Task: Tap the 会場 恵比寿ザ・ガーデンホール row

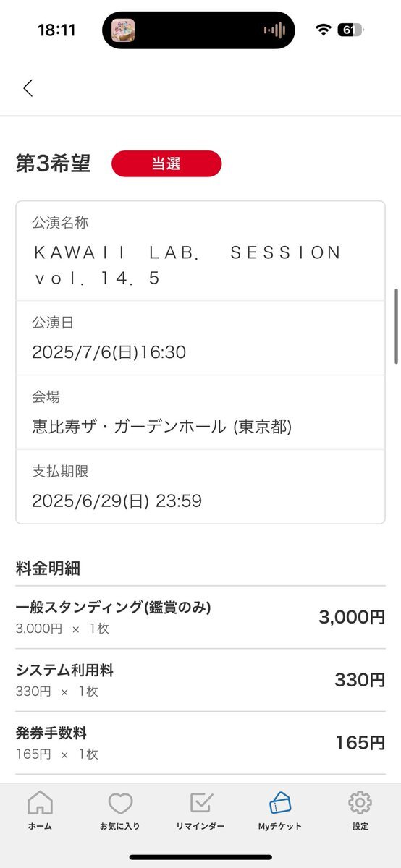Action: click(x=200, y=412)
